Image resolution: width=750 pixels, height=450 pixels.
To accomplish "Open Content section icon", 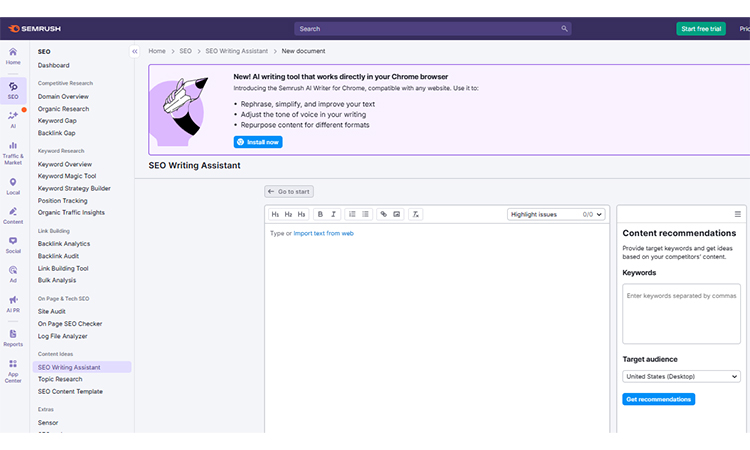I will tap(13, 216).
